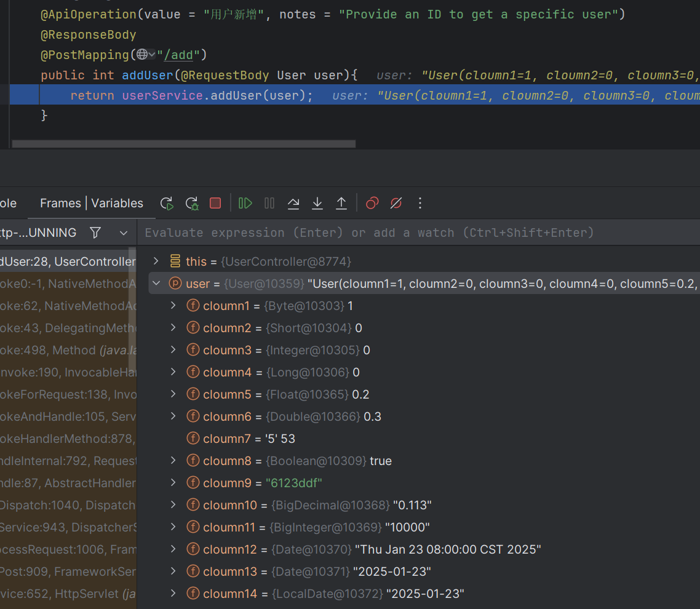Select frame handleInternal:792
The image size is (700, 609).
coord(68,461)
